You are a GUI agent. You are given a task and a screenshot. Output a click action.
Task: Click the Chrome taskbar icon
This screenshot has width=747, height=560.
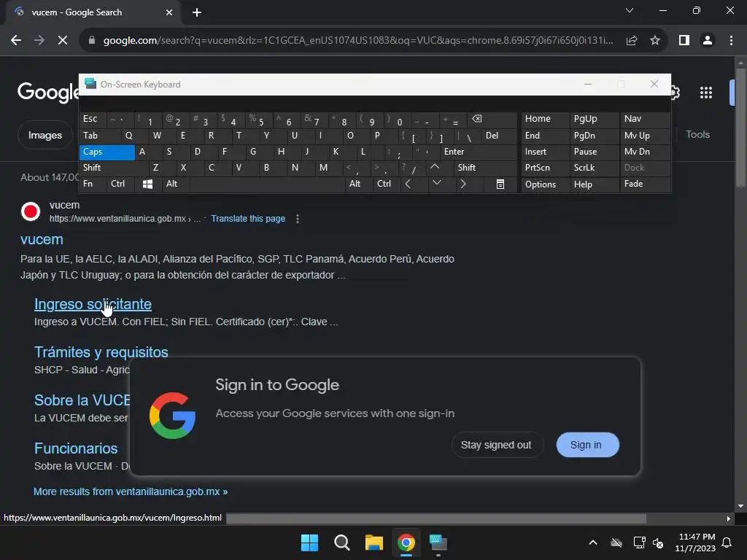(406, 542)
